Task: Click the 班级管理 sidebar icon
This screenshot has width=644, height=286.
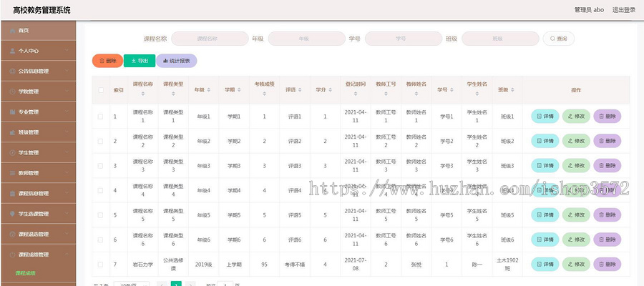Action: click(x=12, y=132)
